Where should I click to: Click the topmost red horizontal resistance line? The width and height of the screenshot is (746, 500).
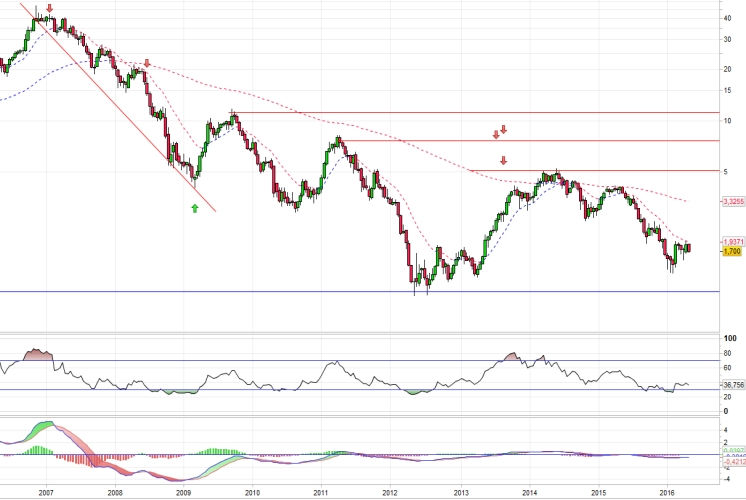tap(480, 113)
